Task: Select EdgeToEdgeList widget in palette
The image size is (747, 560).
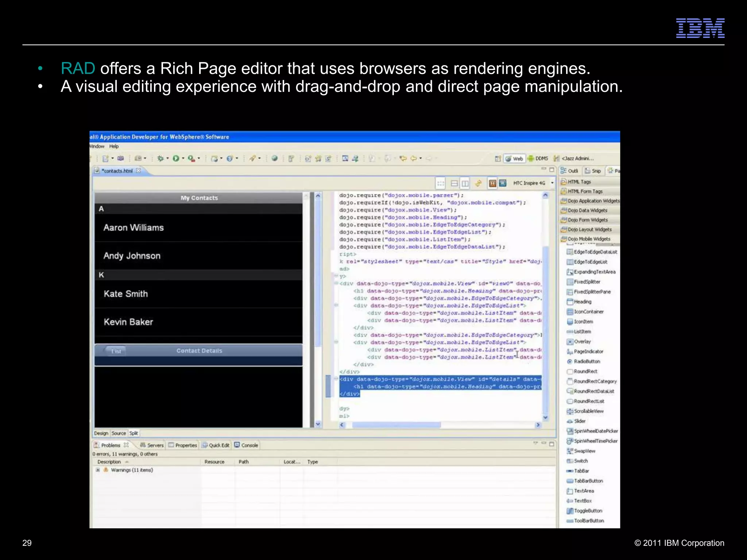Action: click(x=587, y=262)
